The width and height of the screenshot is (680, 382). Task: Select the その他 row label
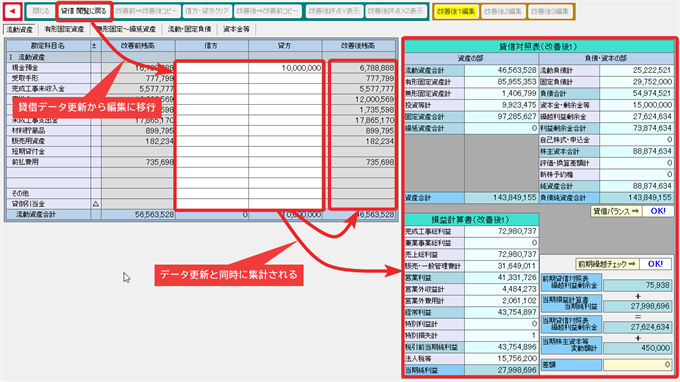(49, 193)
